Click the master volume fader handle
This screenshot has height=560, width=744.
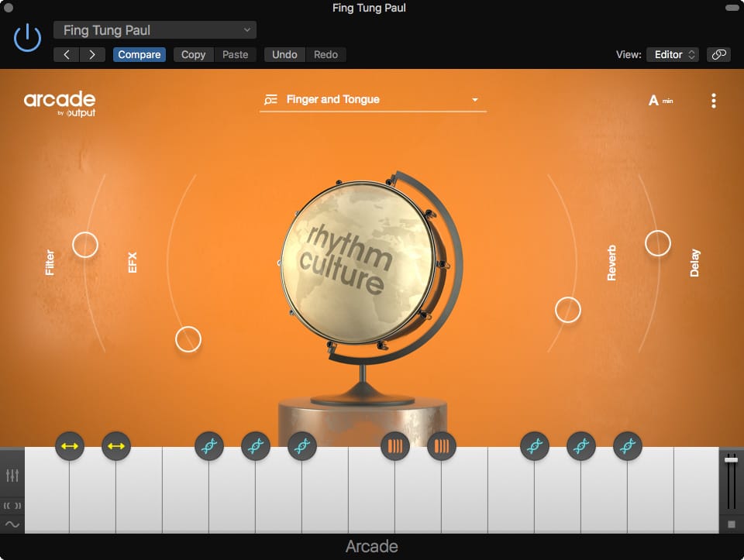(x=731, y=459)
